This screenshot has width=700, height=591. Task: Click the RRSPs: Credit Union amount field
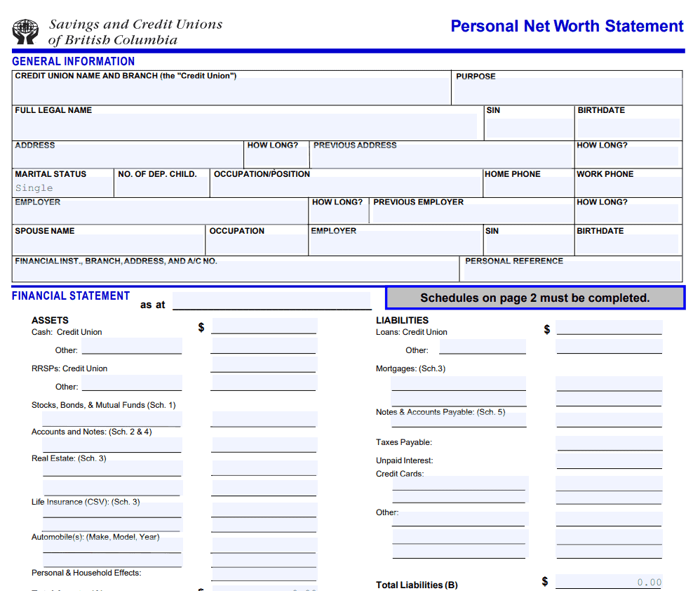[264, 364]
